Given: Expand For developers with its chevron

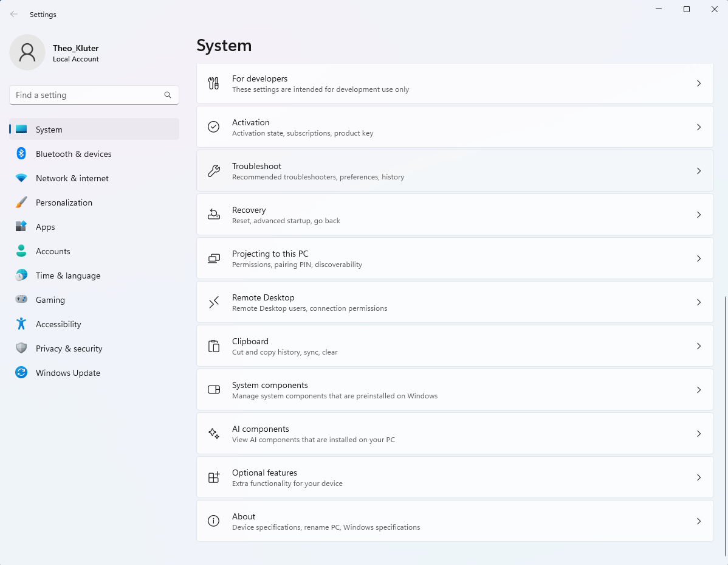Looking at the screenshot, I should [x=699, y=83].
